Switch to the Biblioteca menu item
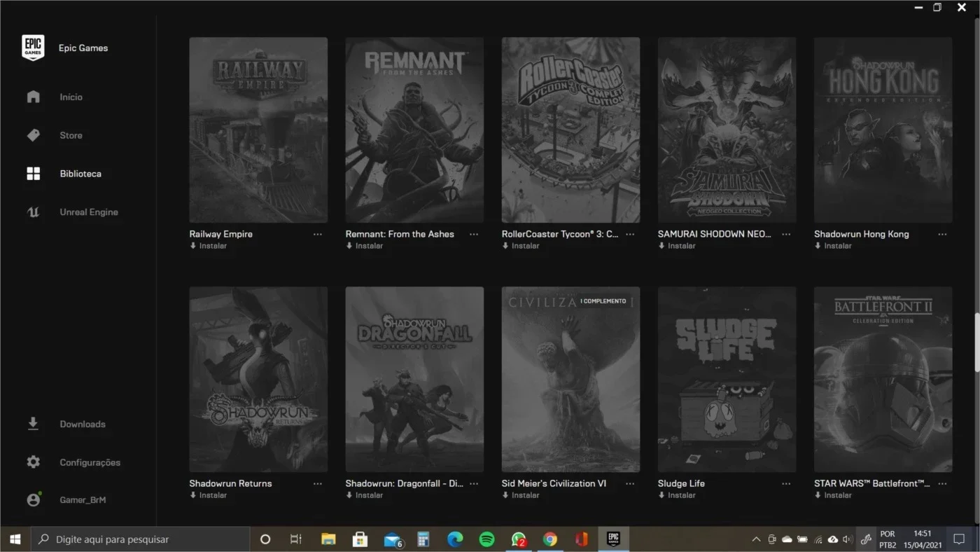The image size is (980, 552). click(80, 174)
